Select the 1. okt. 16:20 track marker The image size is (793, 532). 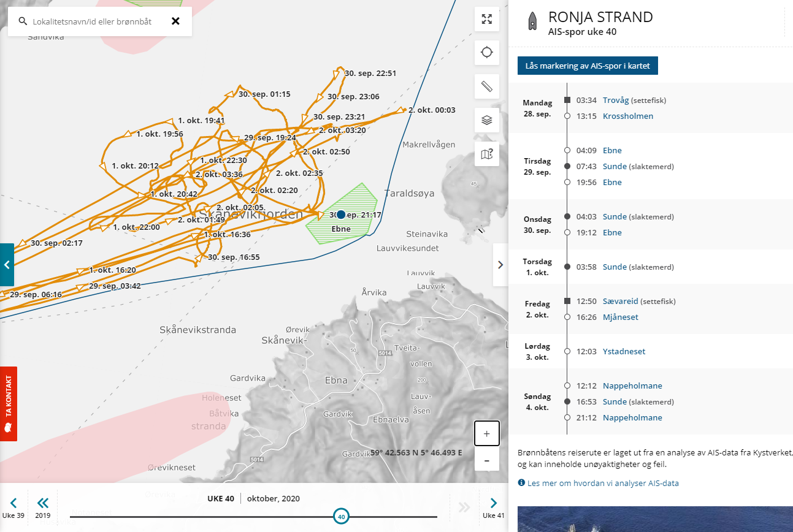point(82,270)
